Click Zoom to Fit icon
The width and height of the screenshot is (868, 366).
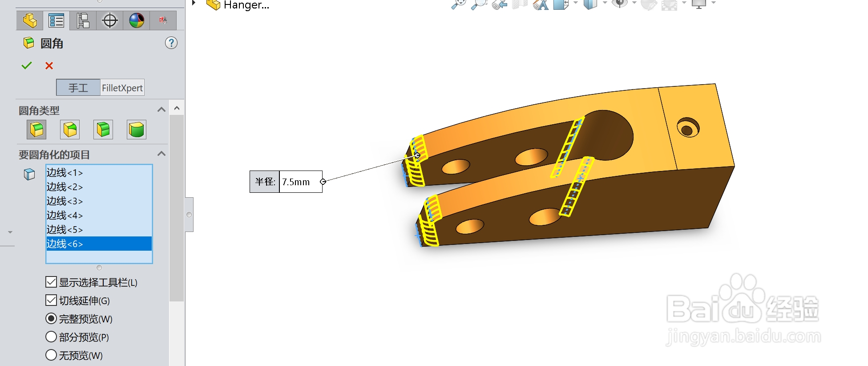pyautogui.click(x=459, y=4)
